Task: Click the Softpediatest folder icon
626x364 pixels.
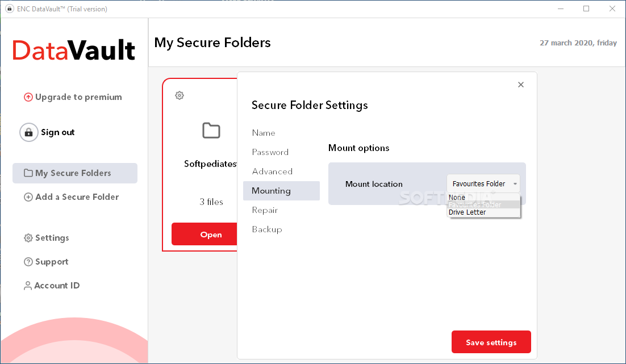Action: (x=211, y=131)
